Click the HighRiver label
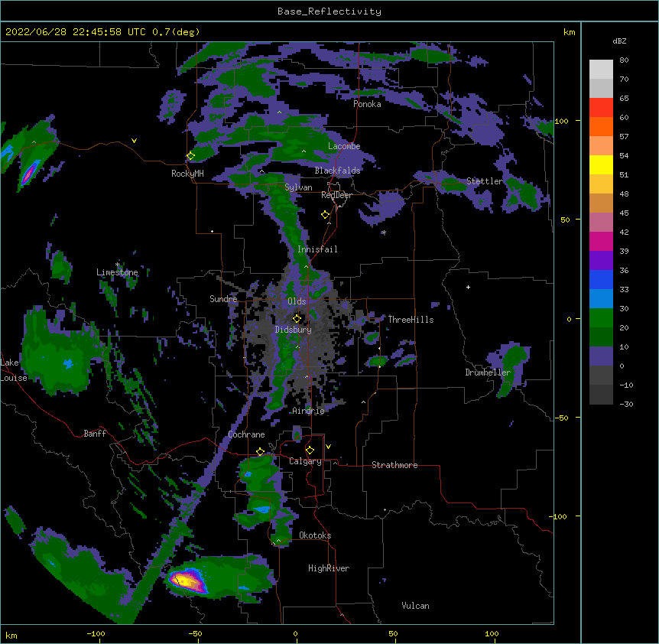The height and width of the screenshot is (644, 659). click(329, 568)
